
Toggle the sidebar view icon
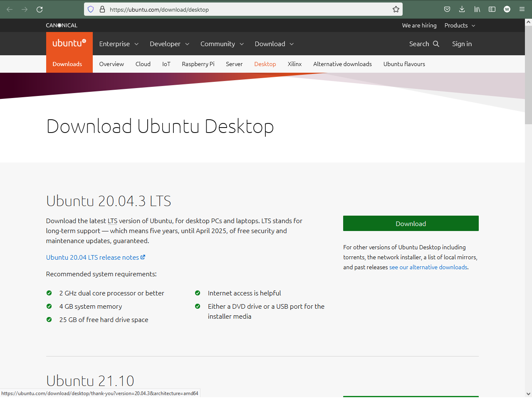[x=492, y=9]
